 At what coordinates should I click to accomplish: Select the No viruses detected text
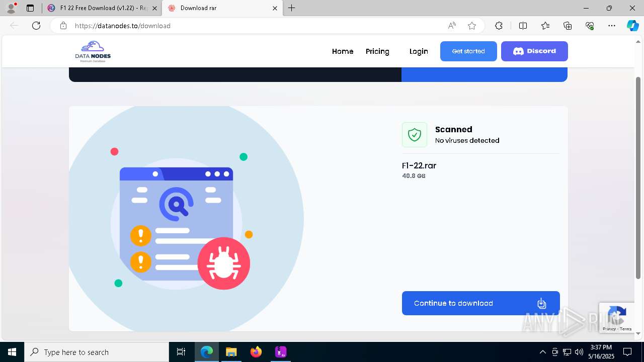pyautogui.click(x=467, y=140)
